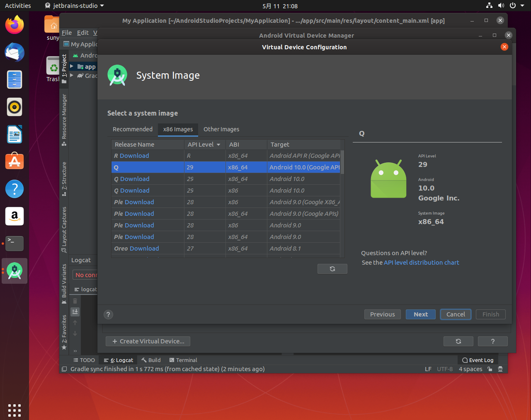531x420 pixels.
Task: Switch to the Recommended tab
Action: [x=133, y=129]
